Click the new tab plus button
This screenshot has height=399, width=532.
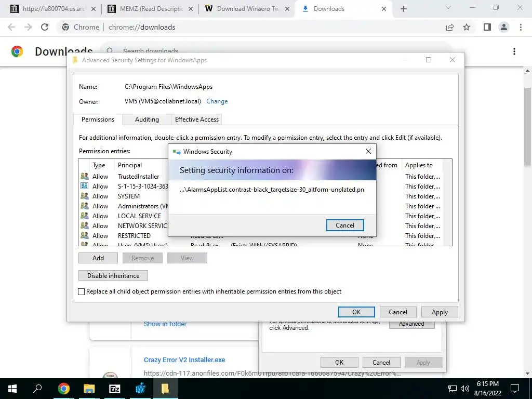point(403,9)
